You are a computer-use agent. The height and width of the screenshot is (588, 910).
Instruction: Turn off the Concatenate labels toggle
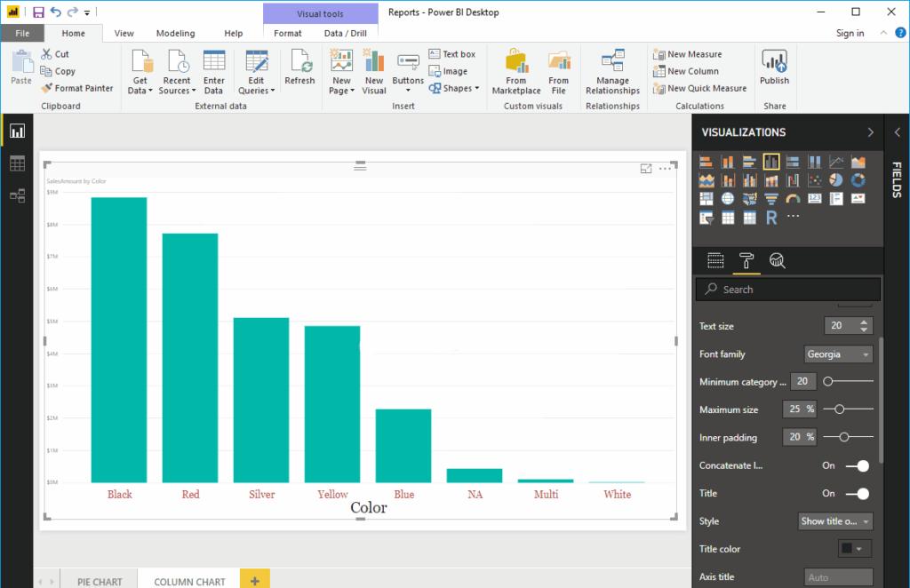coord(858,465)
